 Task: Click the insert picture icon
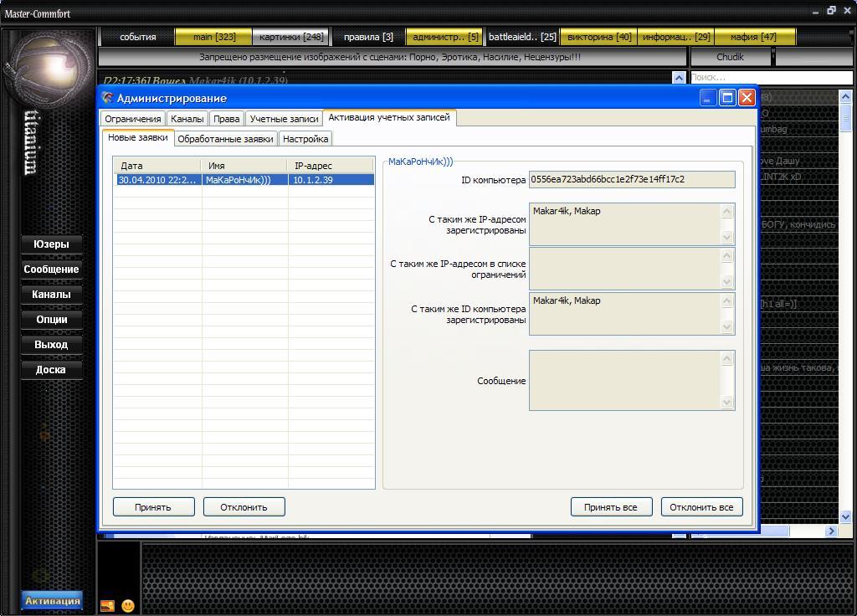click(x=107, y=605)
